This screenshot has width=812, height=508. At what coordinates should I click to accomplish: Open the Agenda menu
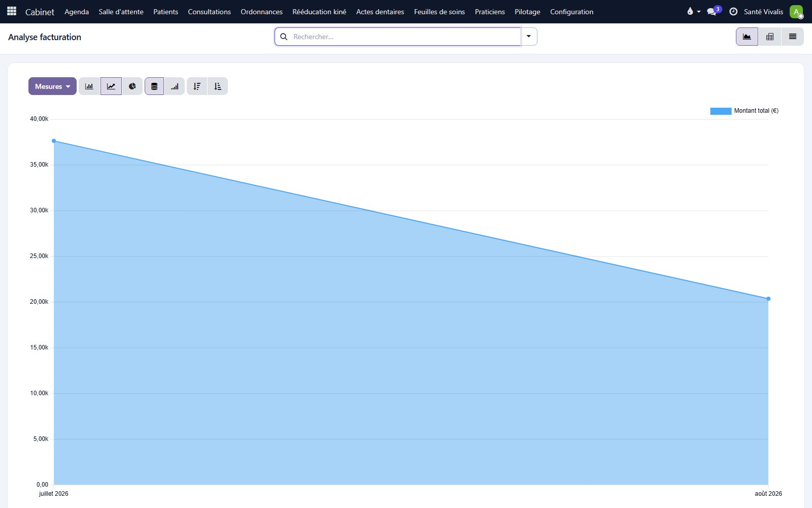[x=77, y=12]
